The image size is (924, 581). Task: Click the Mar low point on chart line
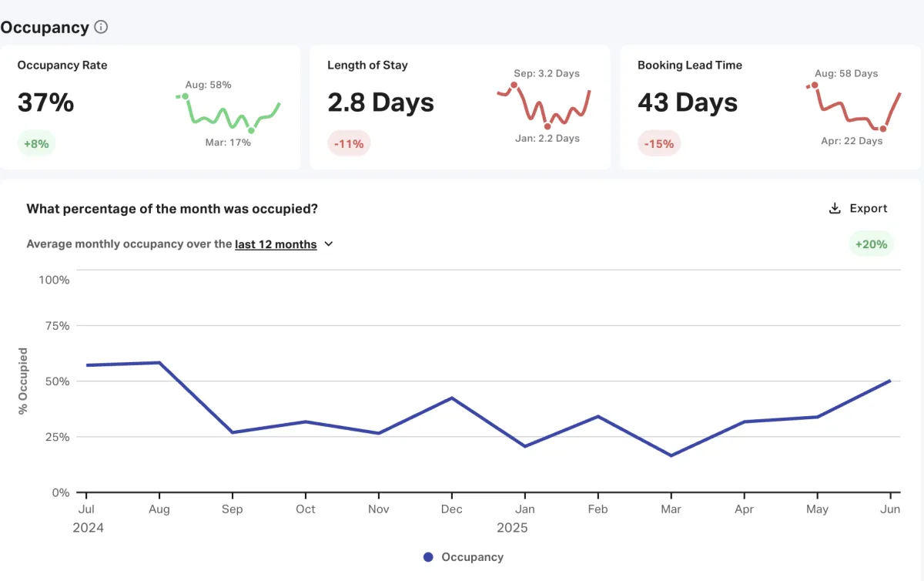(671, 455)
